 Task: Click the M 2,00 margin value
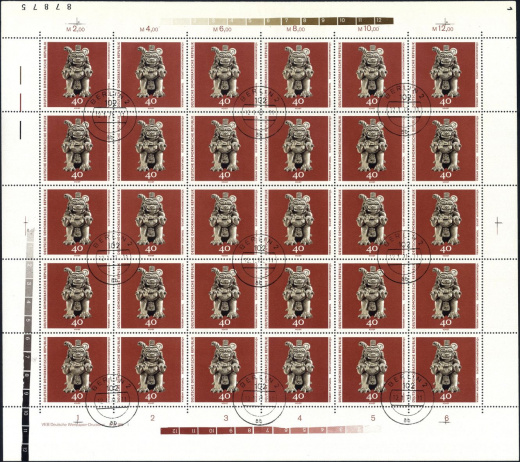pyautogui.click(x=76, y=29)
